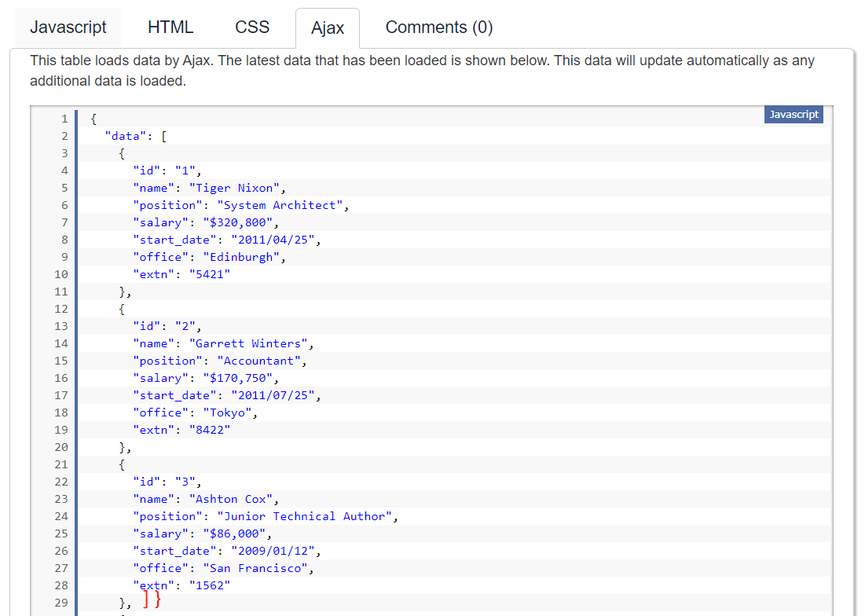Click the "Tokyo" office string
The height and width of the screenshot is (616, 865).
[x=229, y=412]
